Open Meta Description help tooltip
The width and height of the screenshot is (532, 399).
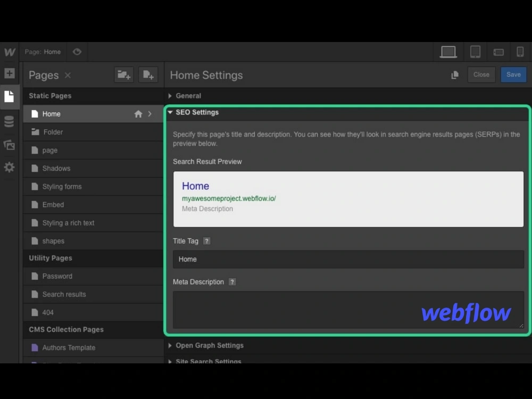(232, 282)
